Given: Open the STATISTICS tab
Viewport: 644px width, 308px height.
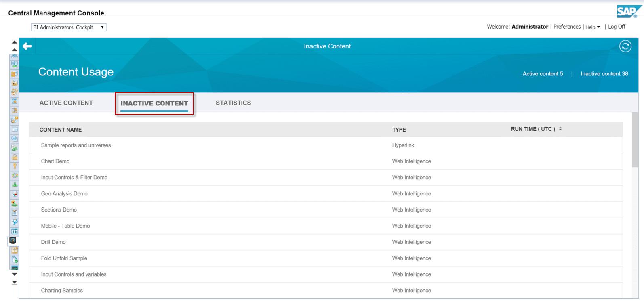Looking at the screenshot, I should tap(234, 103).
